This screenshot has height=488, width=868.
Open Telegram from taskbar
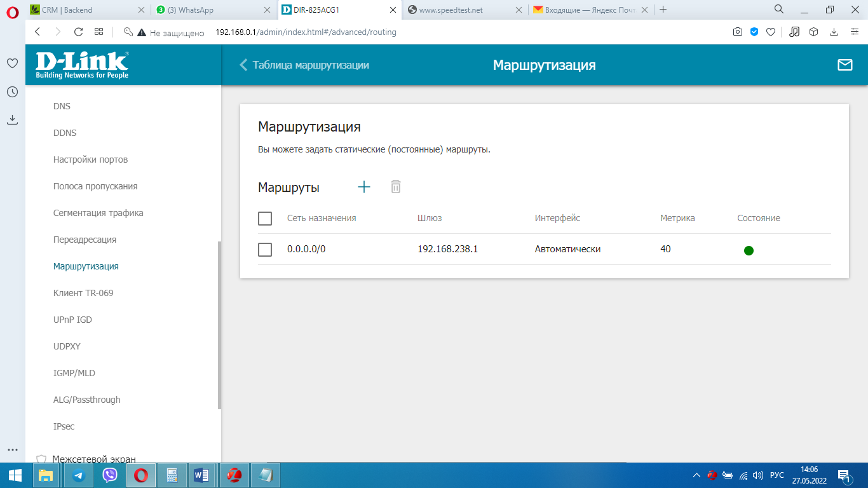pos(79,475)
